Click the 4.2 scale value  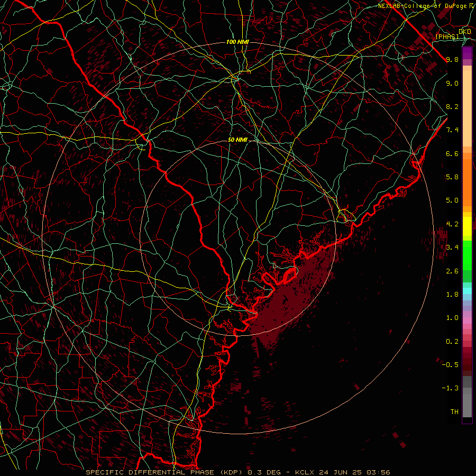pos(452,224)
